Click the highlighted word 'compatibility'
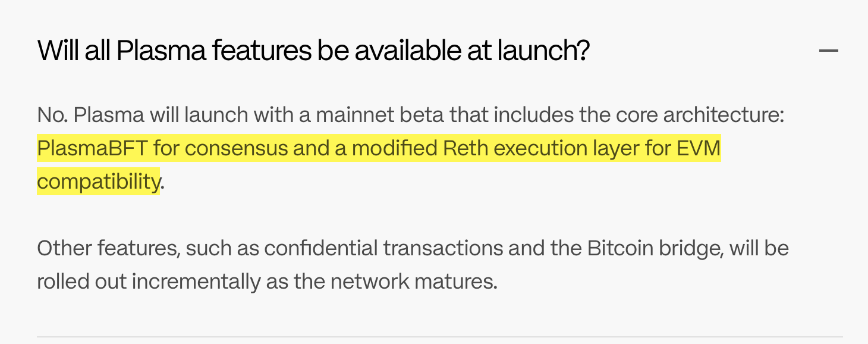Viewport: 868px width, 344px height. point(98,181)
